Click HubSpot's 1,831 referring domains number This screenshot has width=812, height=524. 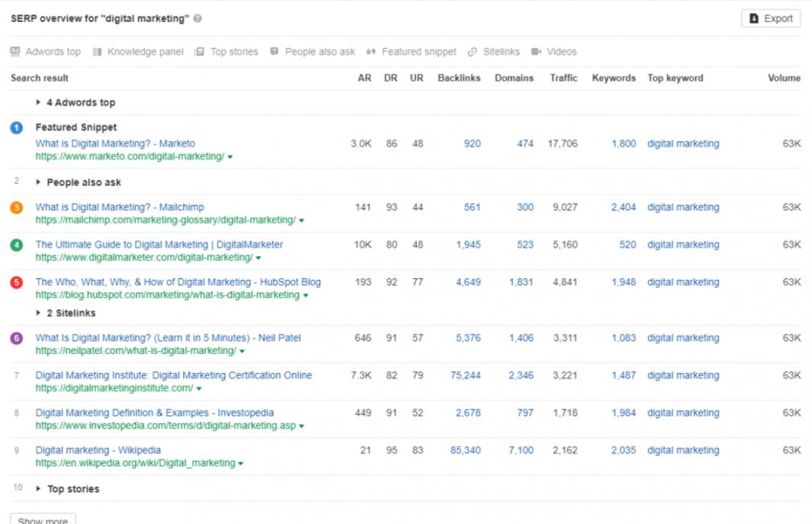point(521,282)
